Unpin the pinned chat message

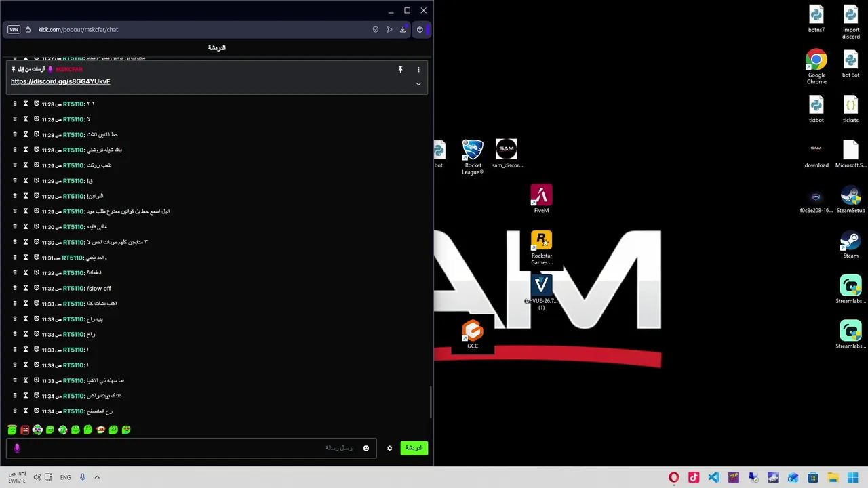pos(400,70)
